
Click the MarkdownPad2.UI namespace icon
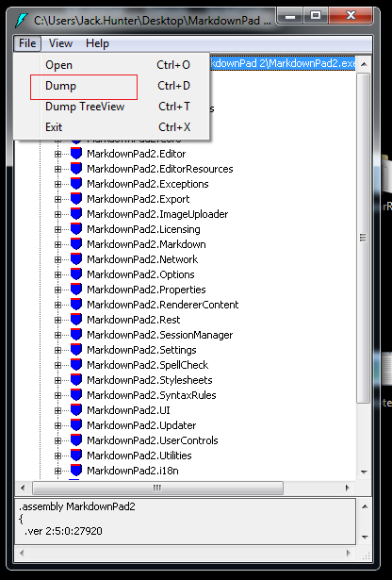coord(76,410)
